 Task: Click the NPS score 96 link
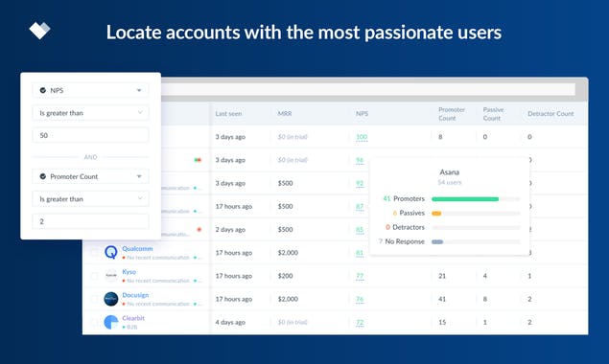point(360,160)
